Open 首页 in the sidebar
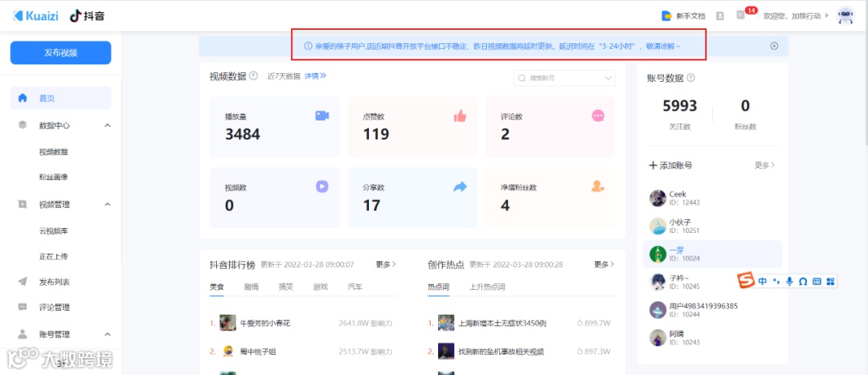The height and width of the screenshot is (375, 868). click(61, 98)
